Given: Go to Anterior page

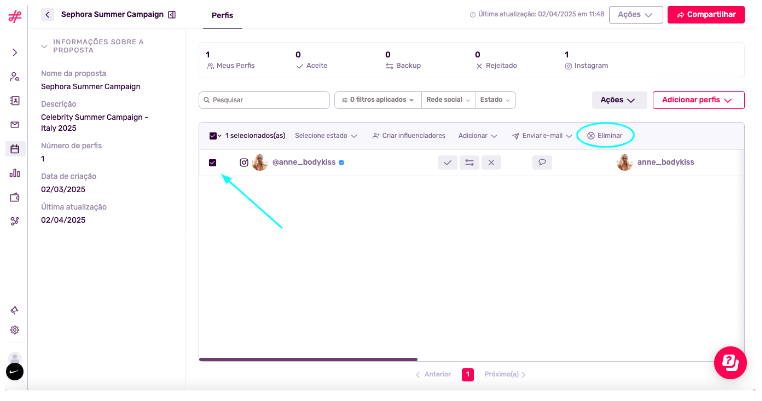Looking at the screenshot, I should pos(433,374).
